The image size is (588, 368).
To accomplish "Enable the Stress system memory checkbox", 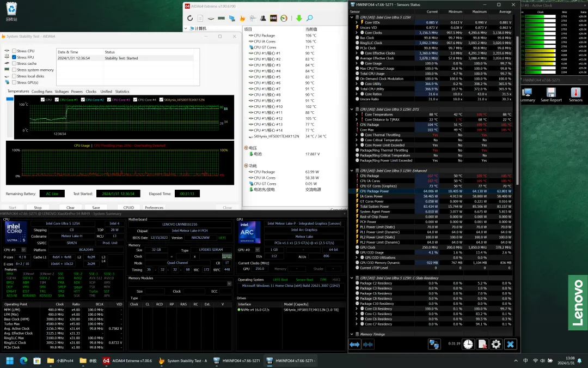I will point(14,70).
